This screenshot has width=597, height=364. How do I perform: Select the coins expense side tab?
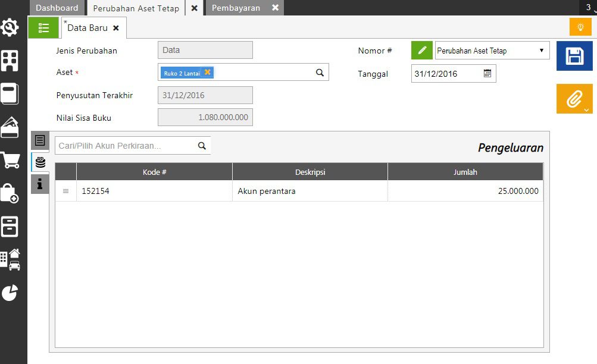[40, 162]
